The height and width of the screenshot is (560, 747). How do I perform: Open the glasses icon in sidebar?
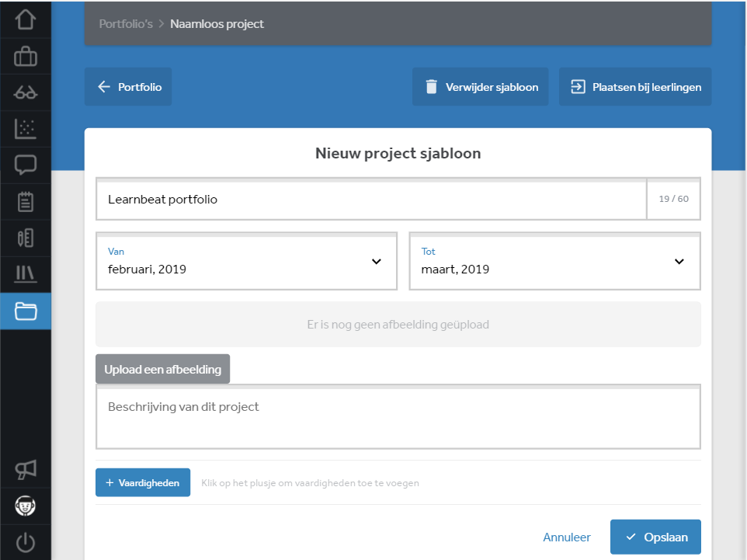pos(26,92)
